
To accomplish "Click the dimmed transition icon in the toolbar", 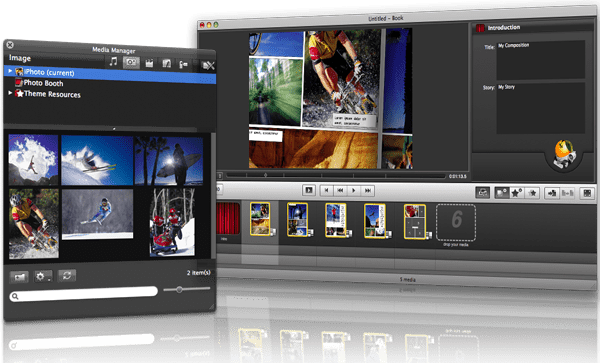I will tap(567, 193).
